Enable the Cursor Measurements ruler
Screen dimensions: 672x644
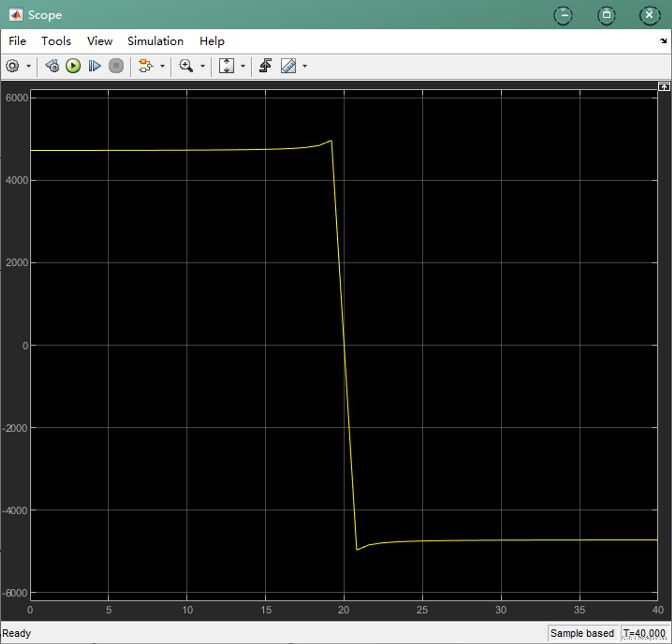[288, 66]
